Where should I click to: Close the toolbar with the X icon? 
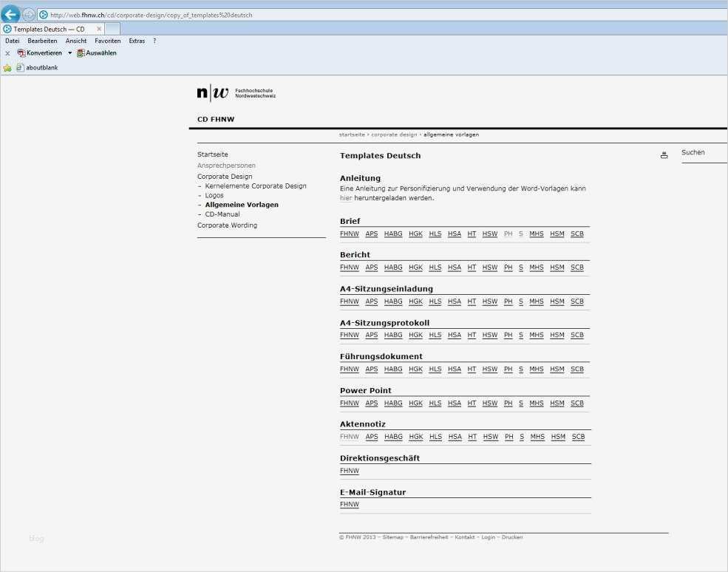7,53
